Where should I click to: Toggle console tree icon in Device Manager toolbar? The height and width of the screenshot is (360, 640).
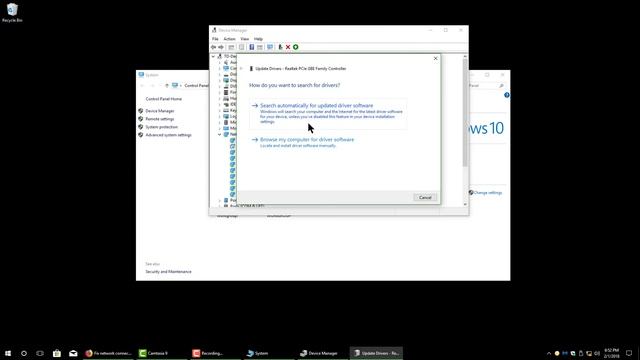click(x=231, y=47)
